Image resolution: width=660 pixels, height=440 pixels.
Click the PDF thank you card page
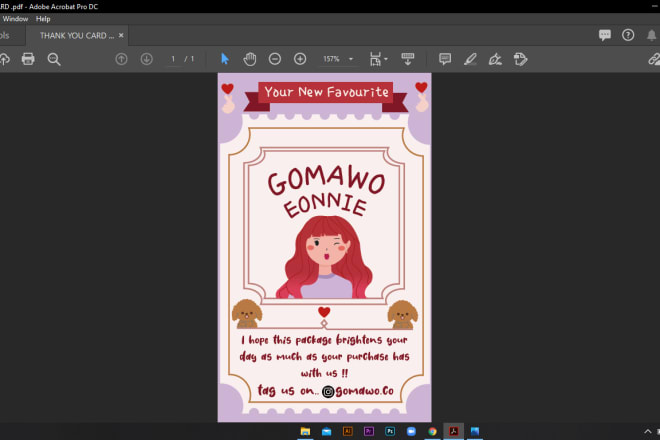325,248
